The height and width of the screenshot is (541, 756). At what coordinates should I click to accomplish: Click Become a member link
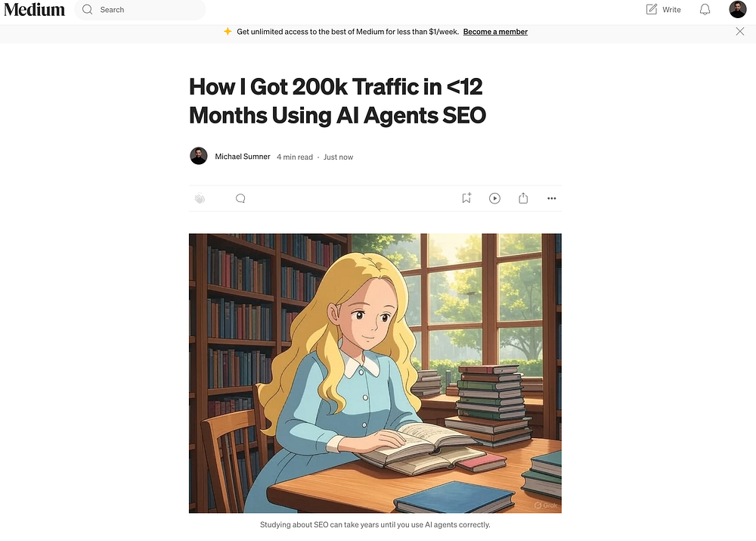click(495, 32)
